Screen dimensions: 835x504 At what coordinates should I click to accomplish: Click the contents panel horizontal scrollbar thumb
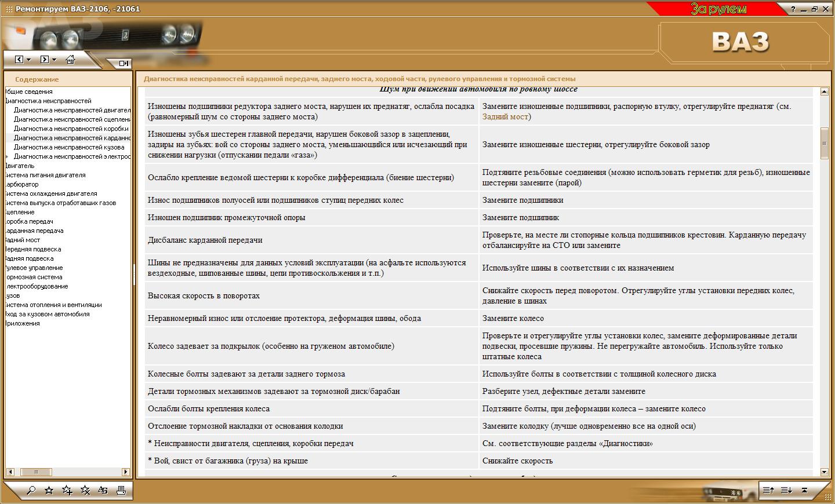point(36,472)
